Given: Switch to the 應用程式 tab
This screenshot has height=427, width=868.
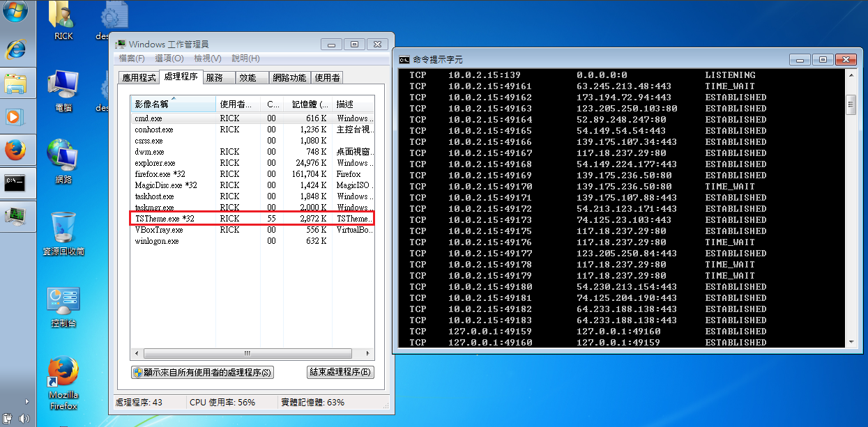Looking at the screenshot, I should click(x=139, y=78).
